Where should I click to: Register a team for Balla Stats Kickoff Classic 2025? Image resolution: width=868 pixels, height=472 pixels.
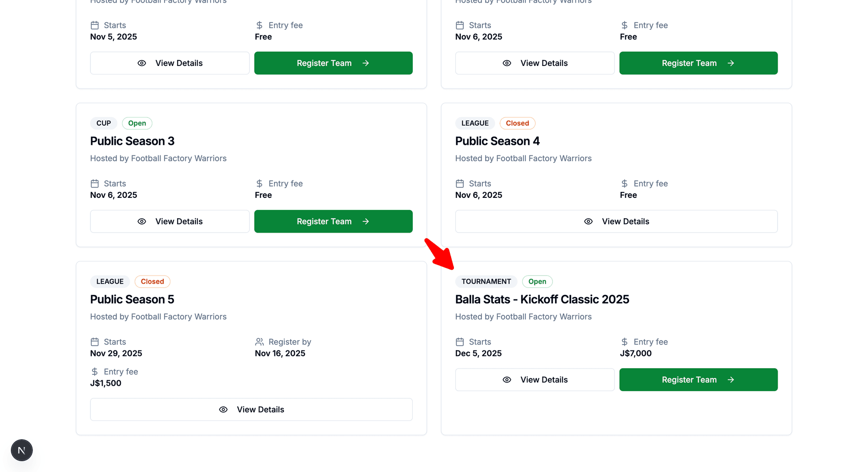[x=698, y=379]
